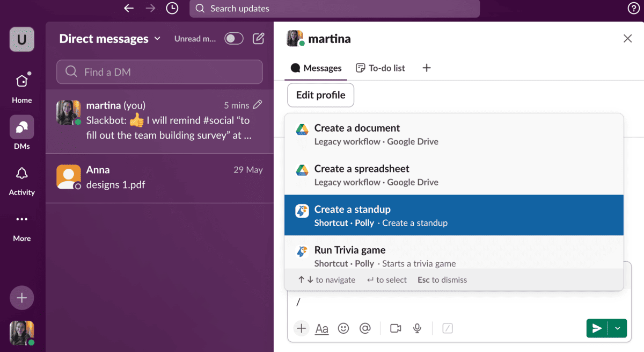Record an audio clip with microphone
This screenshot has width=644, height=352.
coord(417,328)
